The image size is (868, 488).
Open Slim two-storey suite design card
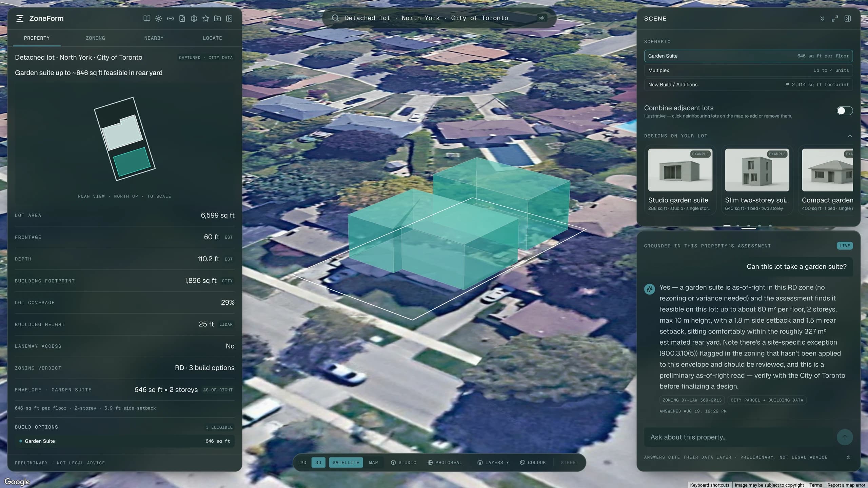tap(757, 180)
